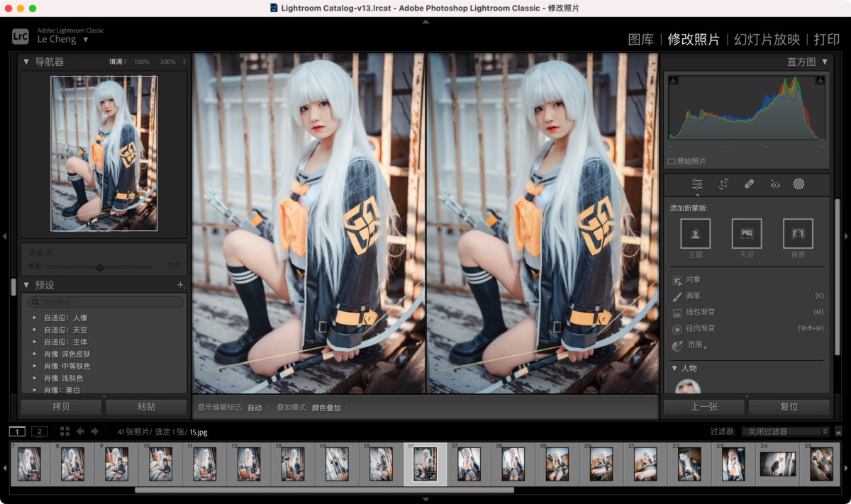The width and height of the screenshot is (851, 504).
Task: Select filmstrip thumbnail number 9
Action: point(116,464)
